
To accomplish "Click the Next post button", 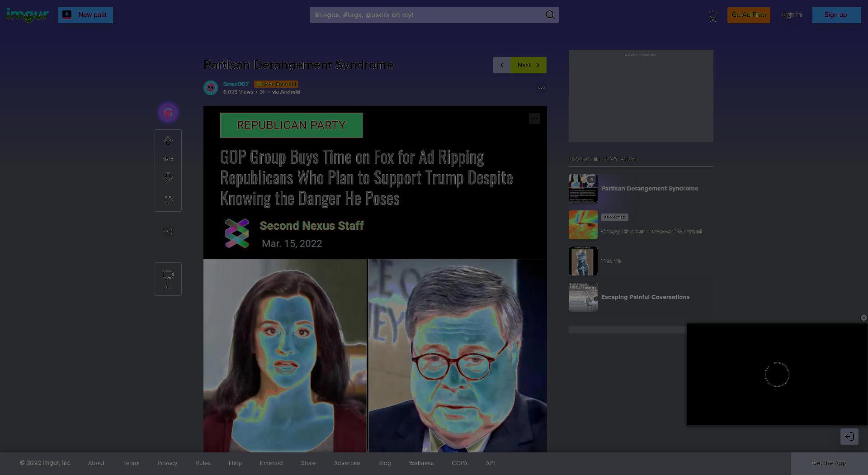I will pos(528,65).
